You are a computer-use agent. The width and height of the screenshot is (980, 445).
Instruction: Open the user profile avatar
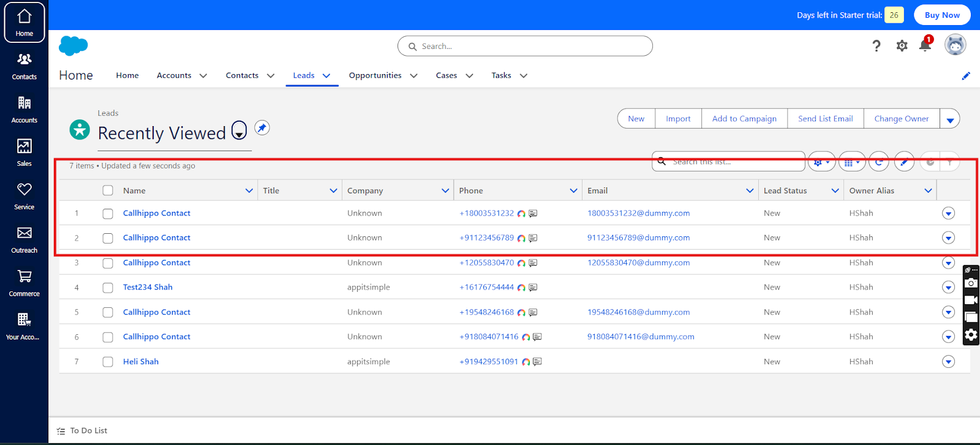(x=956, y=45)
